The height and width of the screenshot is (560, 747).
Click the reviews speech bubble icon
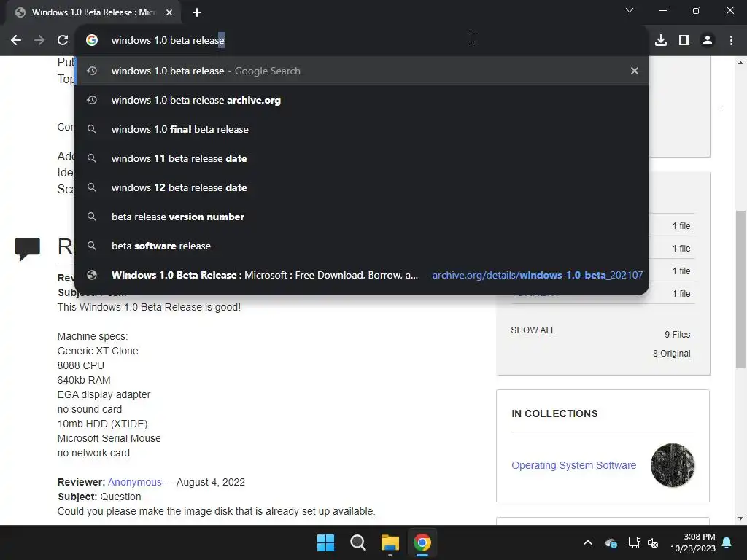pos(28,249)
